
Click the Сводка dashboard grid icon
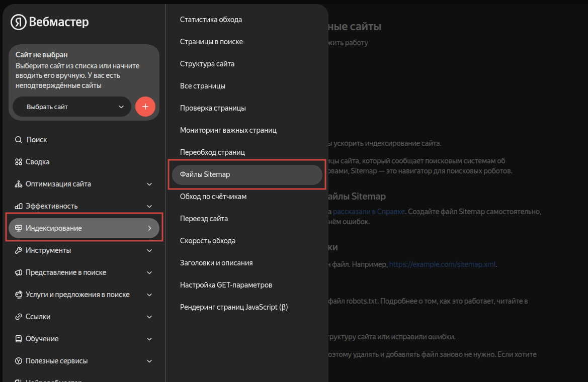19,162
